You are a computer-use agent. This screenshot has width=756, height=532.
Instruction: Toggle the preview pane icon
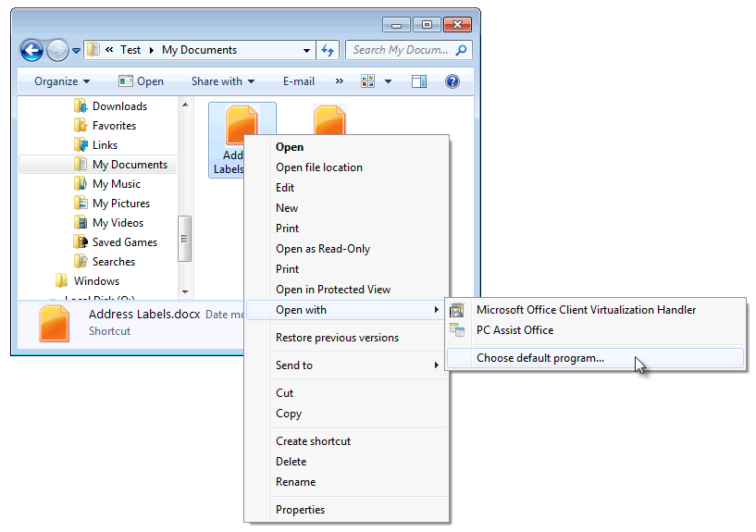point(419,81)
